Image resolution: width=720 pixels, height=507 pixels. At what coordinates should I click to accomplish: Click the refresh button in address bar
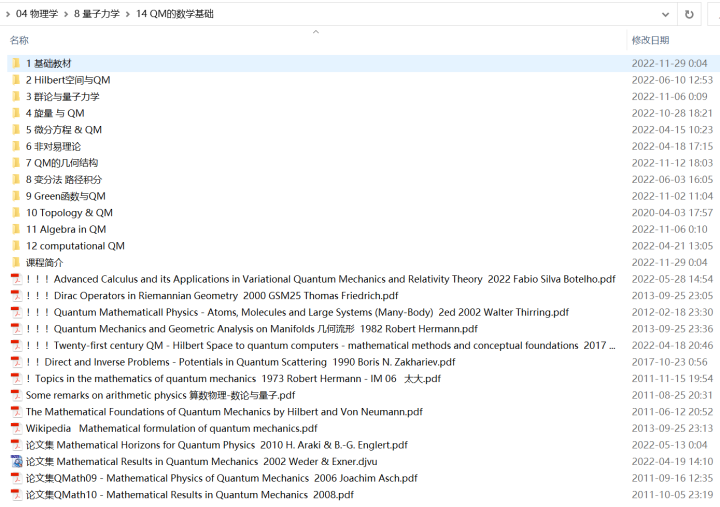pyautogui.click(x=689, y=14)
